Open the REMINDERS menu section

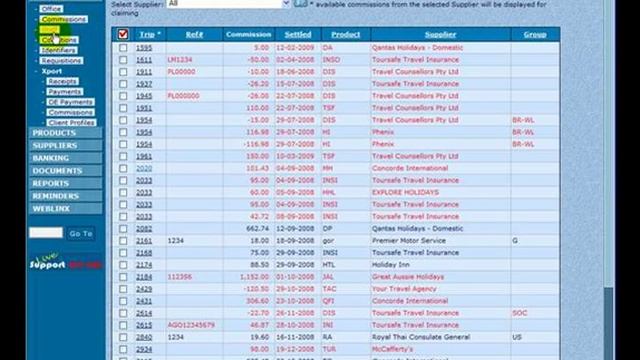coord(66,196)
